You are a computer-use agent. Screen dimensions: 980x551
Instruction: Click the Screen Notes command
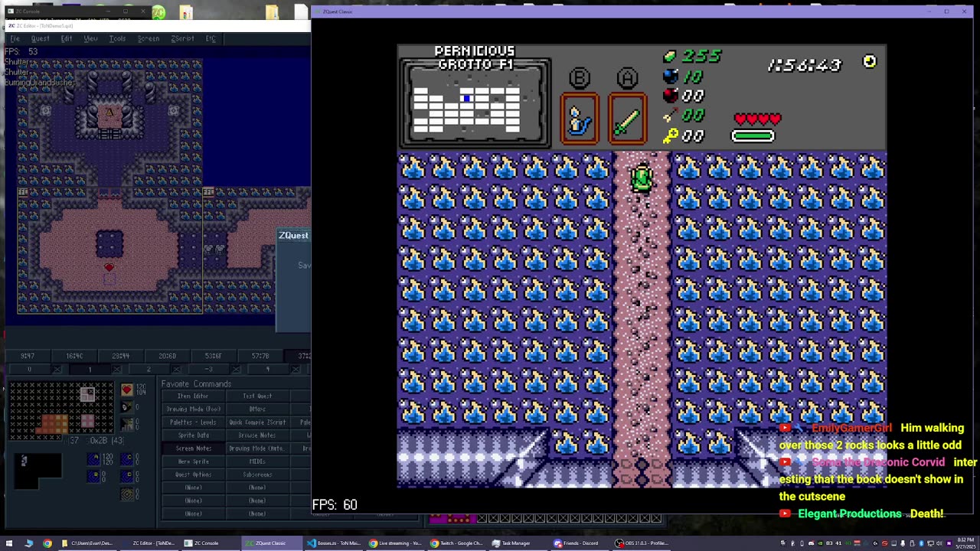tap(193, 448)
